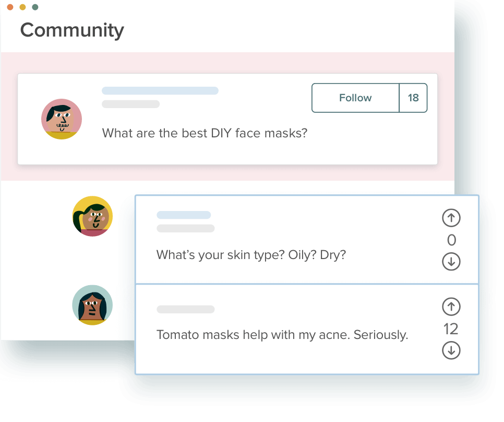504x422 pixels.
Task: Upvote the skin type reply
Action: pos(451,218)
